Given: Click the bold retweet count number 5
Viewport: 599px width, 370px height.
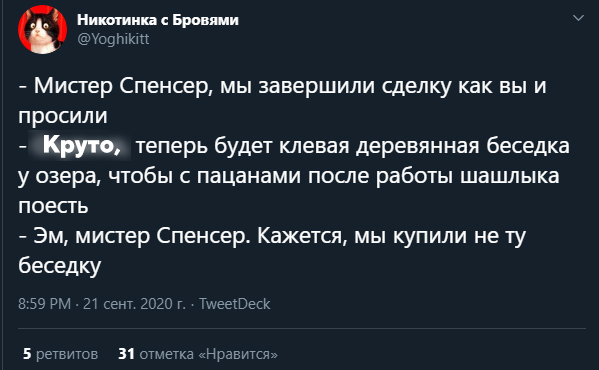Looking at the screenshot, I should tap(27, 354).
